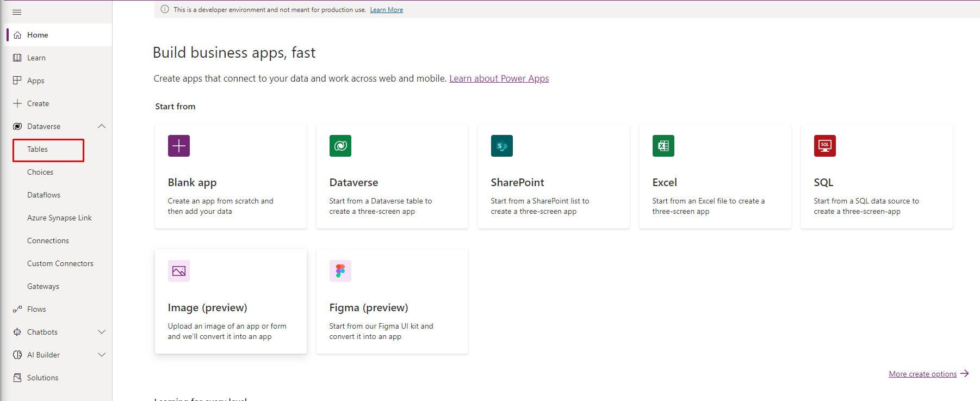Click the Create plus icon in sidebar

click(x=17, y=103)
